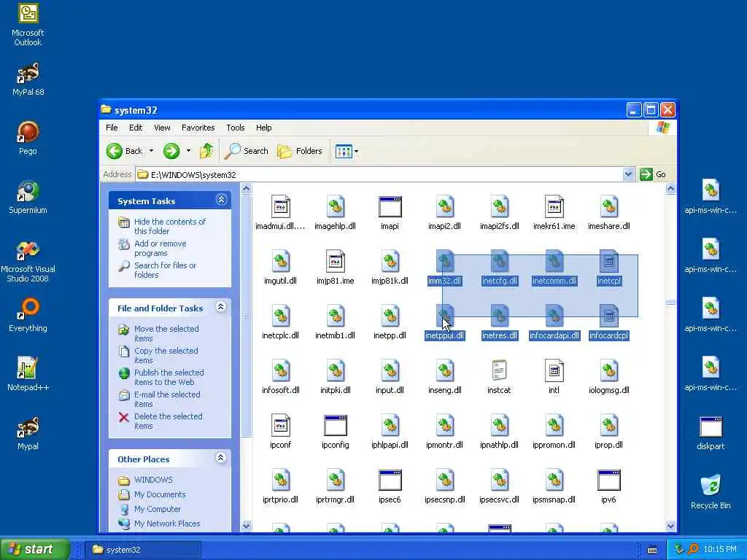Open Forward button history dropdown arrow
Image resolution: width=747 pixels, height=560 pixels.
point(188,151)
